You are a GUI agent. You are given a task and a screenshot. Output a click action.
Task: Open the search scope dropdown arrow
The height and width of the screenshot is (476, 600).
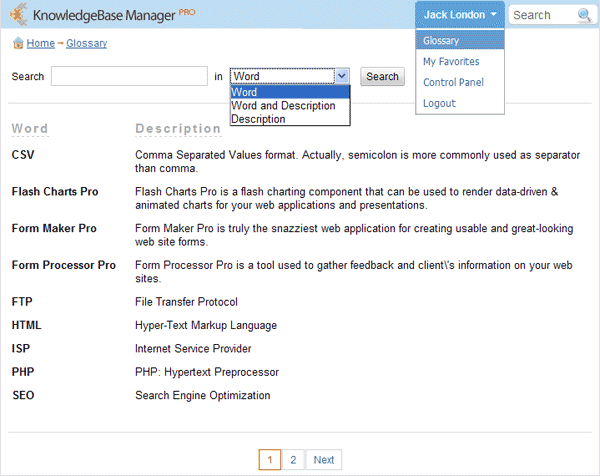[342, 76]
